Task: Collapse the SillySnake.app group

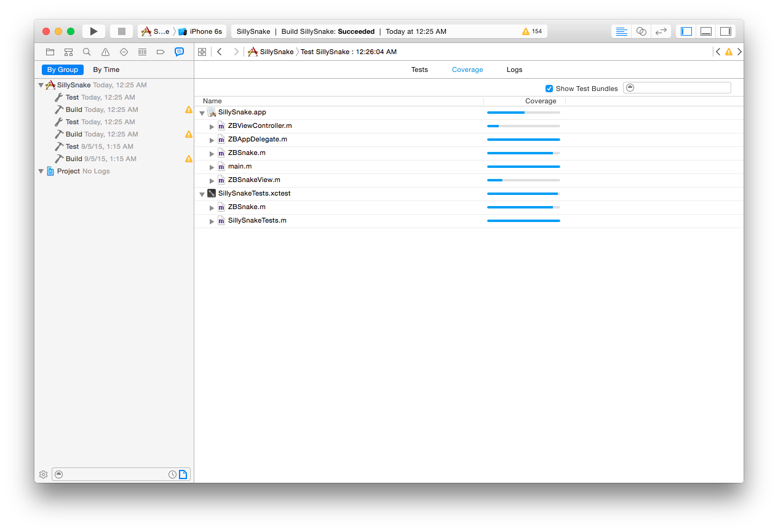Action: 202,113
